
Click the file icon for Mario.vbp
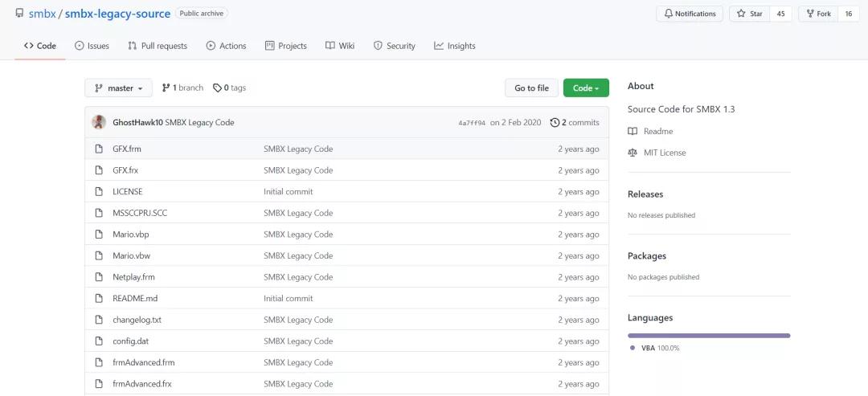(x=99, y=235)
